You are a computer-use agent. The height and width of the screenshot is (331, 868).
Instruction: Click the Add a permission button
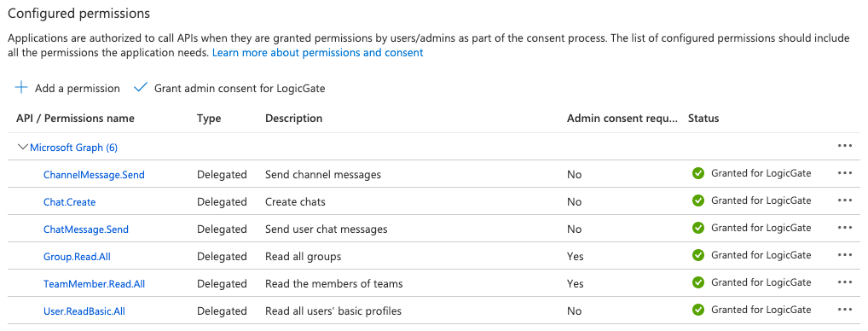coord(67,88)
